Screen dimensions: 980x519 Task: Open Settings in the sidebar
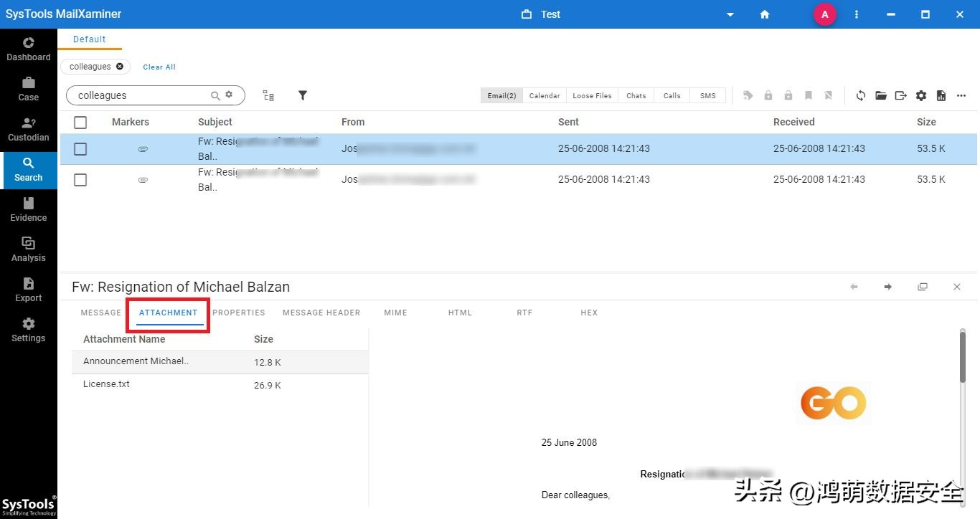[29, 330]
